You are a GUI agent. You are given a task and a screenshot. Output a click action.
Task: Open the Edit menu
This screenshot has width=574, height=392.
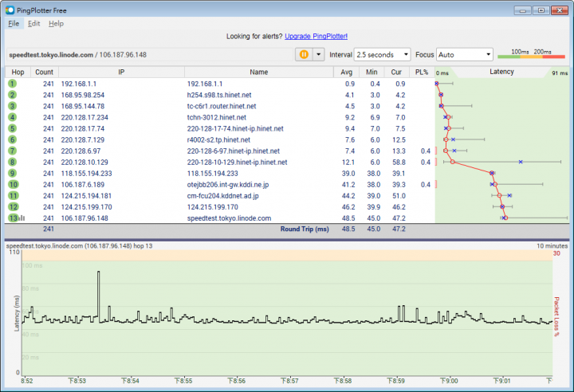[x=33, y=23]
